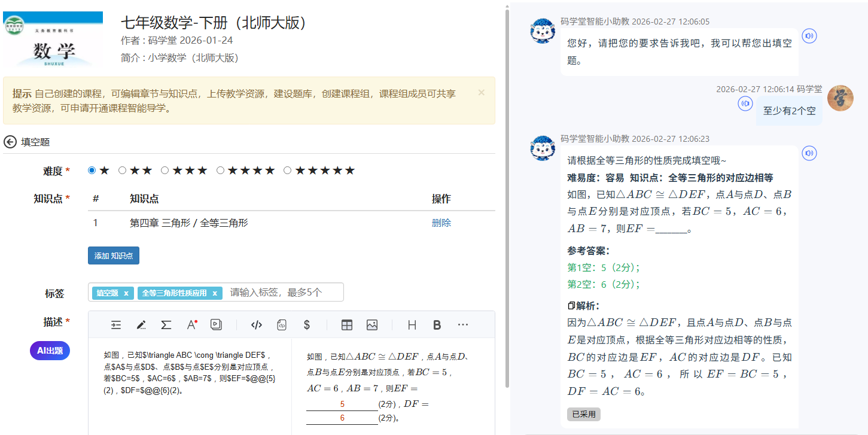Remove the 填空题 tag

click(x=126, y=293)
